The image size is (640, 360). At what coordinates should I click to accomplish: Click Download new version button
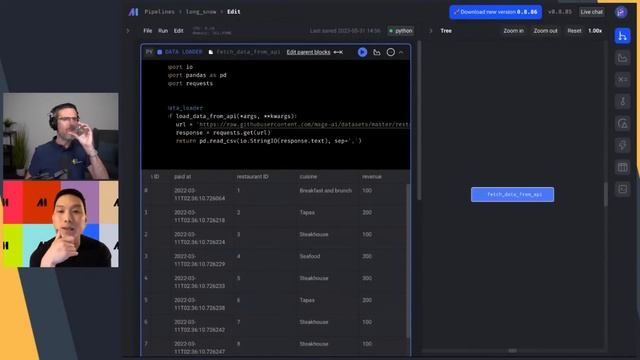click(x=496, y=12)
